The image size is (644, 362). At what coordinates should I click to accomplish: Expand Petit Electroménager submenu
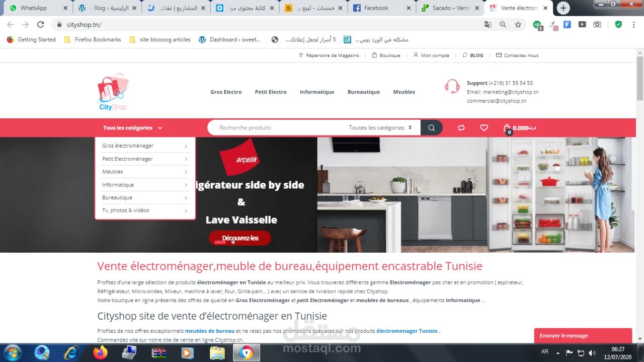(145, 159)
